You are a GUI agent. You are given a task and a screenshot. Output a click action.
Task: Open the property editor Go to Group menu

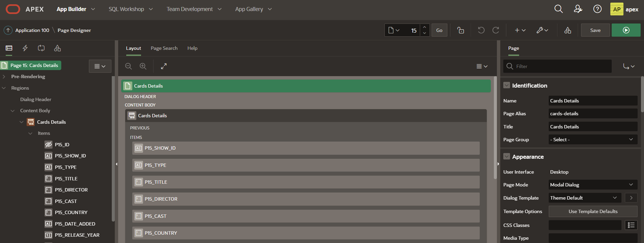point(628,66)
